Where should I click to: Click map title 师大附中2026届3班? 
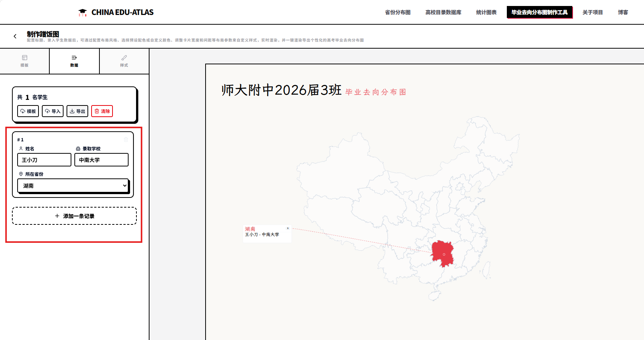click(281, 90)
